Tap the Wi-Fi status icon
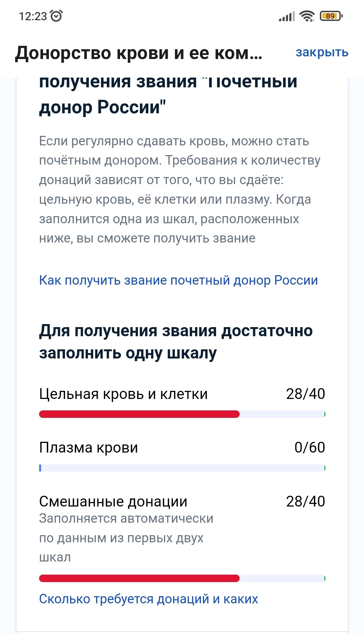Viewport: 364px width, 634px height. (x=307, y=16)
